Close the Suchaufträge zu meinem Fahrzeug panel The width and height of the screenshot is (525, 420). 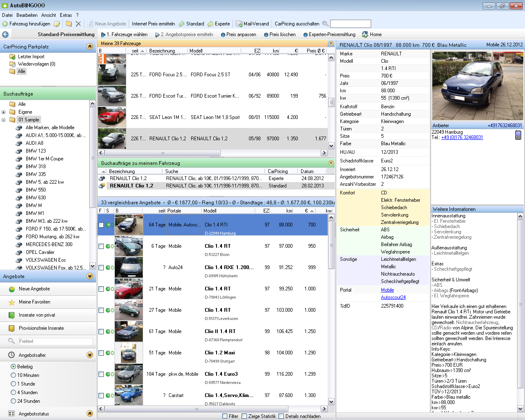[x=331, y=163]
